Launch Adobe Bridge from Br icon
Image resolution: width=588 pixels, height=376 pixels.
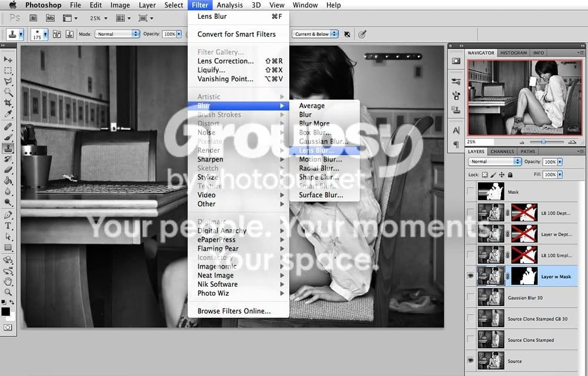pos(34,18)
